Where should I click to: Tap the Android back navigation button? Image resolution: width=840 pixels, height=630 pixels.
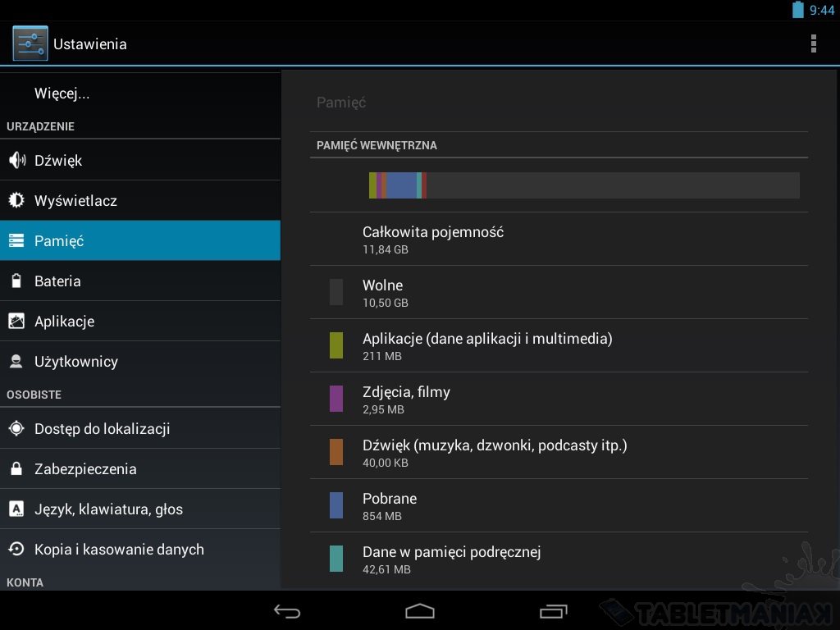tap(287, 611)
